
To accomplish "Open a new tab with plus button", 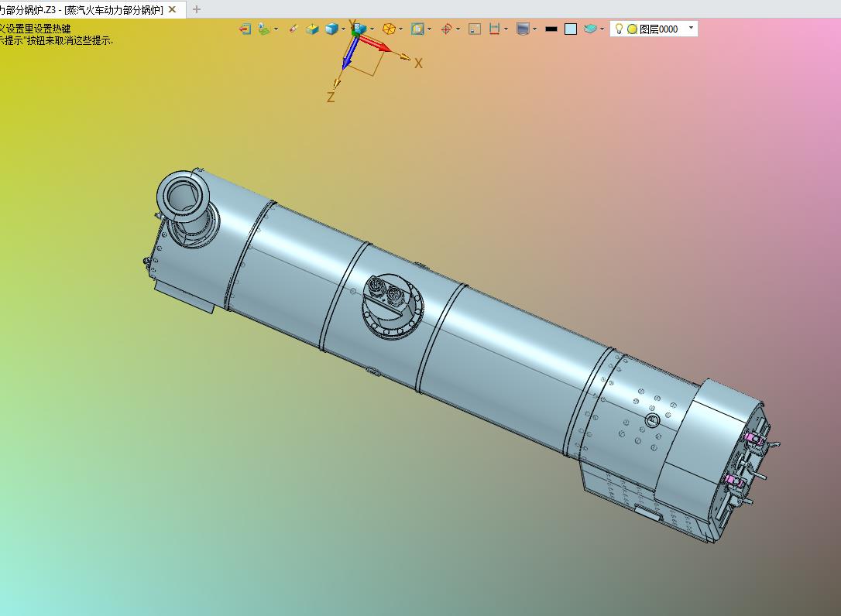I will 196,9.
